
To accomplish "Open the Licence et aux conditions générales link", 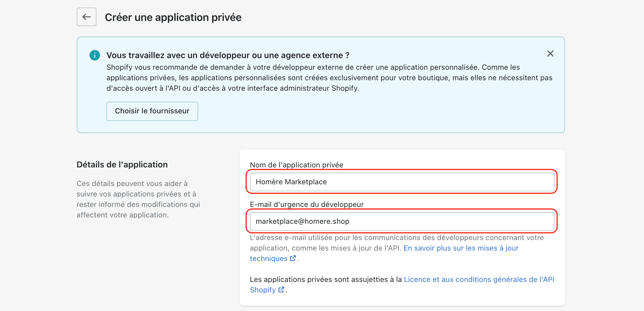I will click(479, 280).
